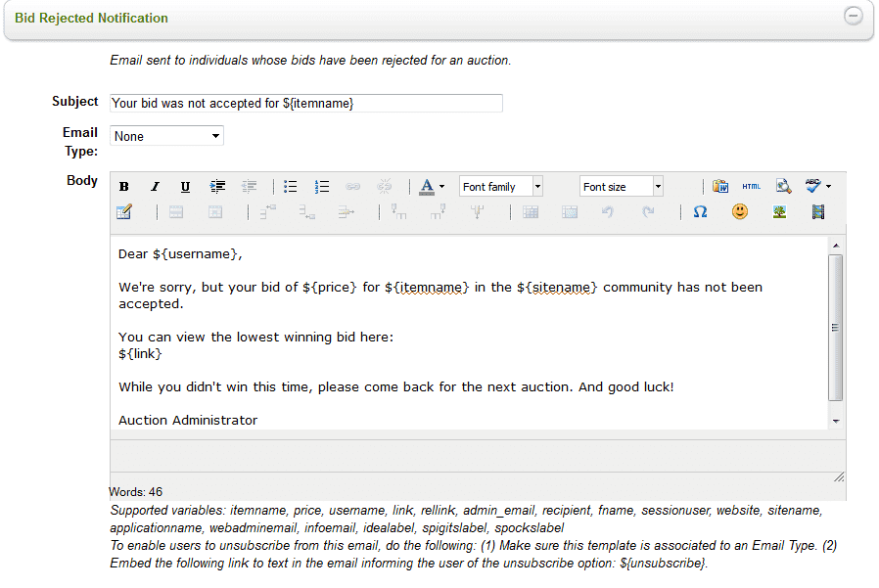Insert a numbered list

pos(322,187)
